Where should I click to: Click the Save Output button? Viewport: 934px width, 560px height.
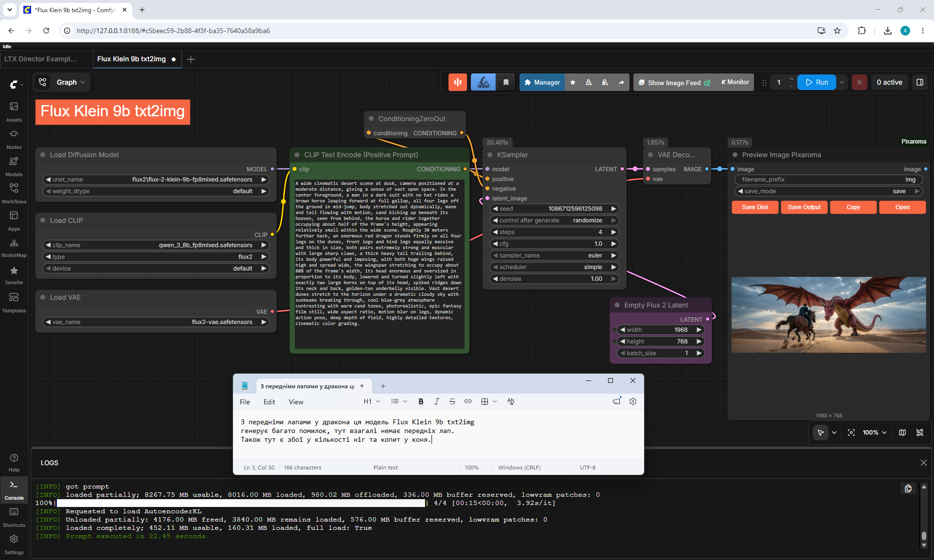tap(804, 207)
